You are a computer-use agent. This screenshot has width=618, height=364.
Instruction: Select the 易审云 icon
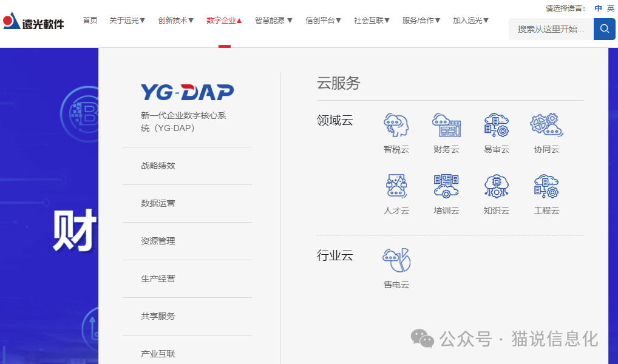tap(496, 126)
